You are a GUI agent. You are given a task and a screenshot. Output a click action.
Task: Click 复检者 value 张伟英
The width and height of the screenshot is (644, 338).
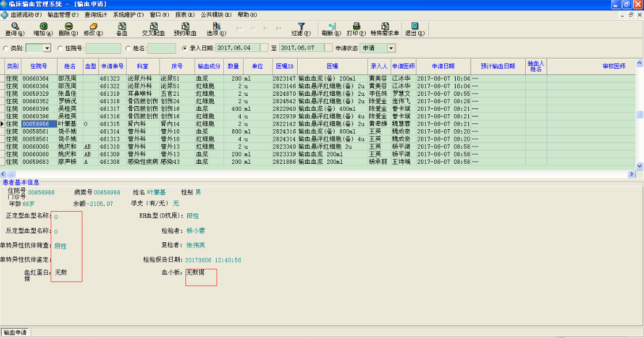195,245
